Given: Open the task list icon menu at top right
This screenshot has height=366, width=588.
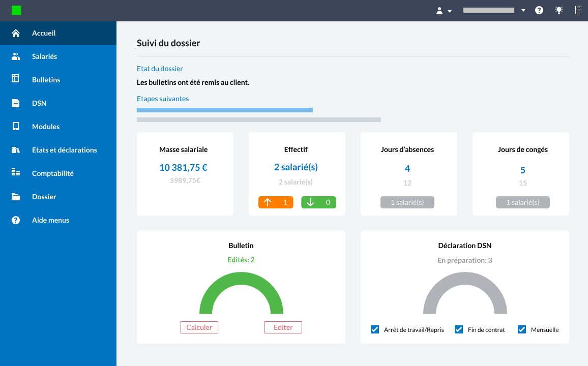Looking at the screenshot, I should click(578, 10).
